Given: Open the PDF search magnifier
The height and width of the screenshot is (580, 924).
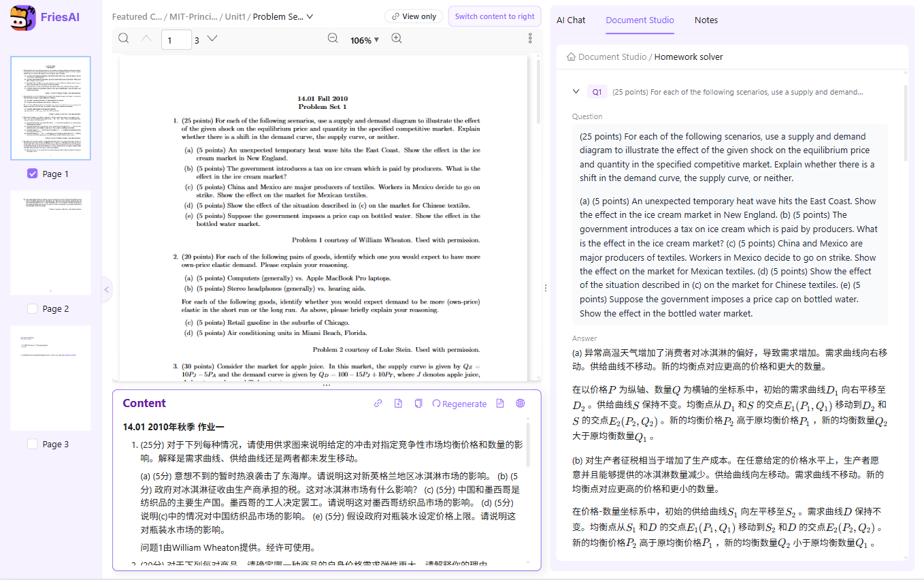Looking at the screenshot, I should point(124,38).
